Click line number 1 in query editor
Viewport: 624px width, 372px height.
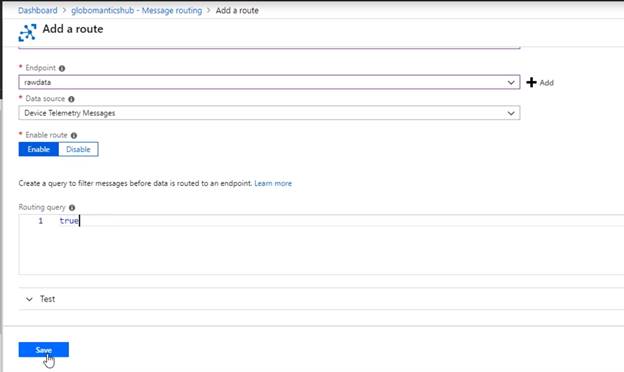point(41,221)
